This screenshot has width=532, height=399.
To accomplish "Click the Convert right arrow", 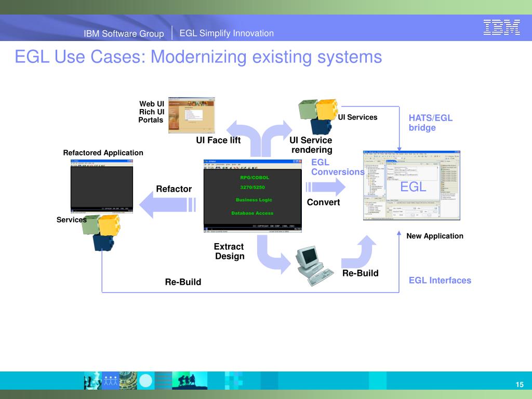I will click(325, 187).
